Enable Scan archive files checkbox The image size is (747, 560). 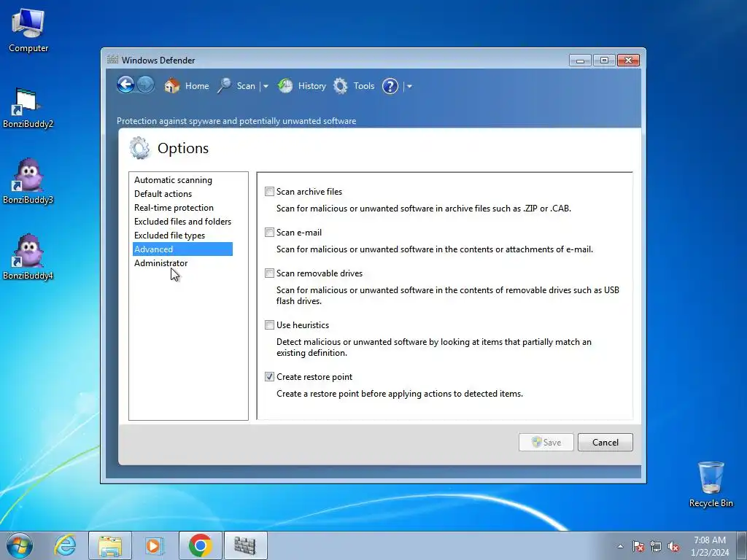tap(270, 192)
